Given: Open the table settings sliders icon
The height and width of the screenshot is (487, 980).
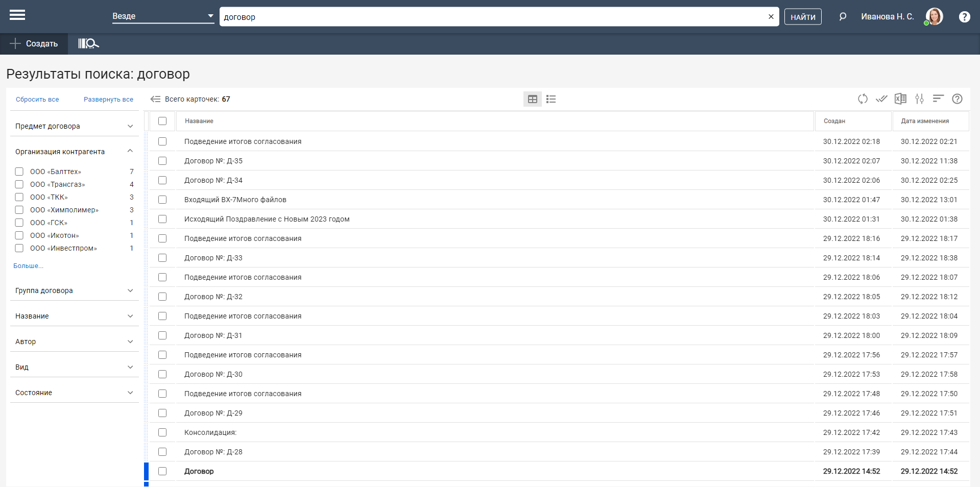Looking at the screenshot, I should pyautogui.click(x=919, y=99).
